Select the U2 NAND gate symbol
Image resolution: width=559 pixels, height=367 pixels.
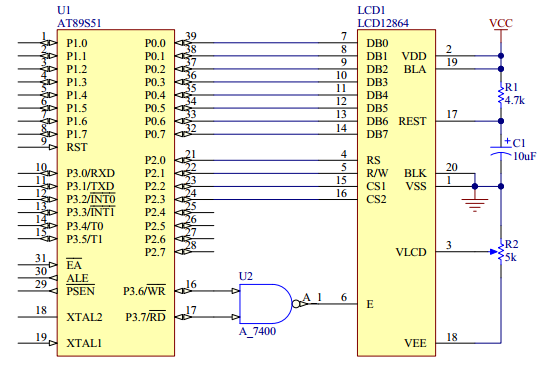(x=266, y=304)
